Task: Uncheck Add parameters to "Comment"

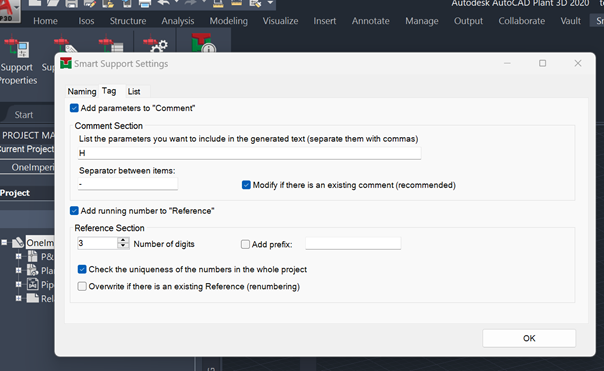Action: (74, 108)
